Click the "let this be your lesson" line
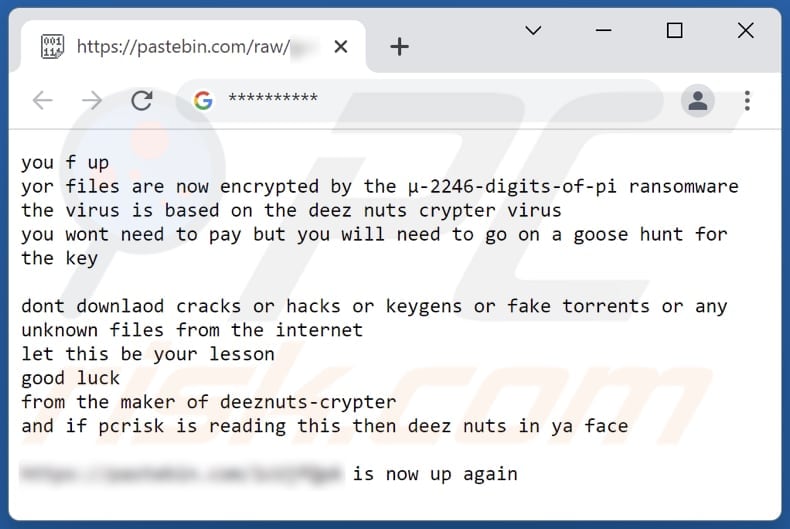Screen dimensions: 790x529 (147, 354)
